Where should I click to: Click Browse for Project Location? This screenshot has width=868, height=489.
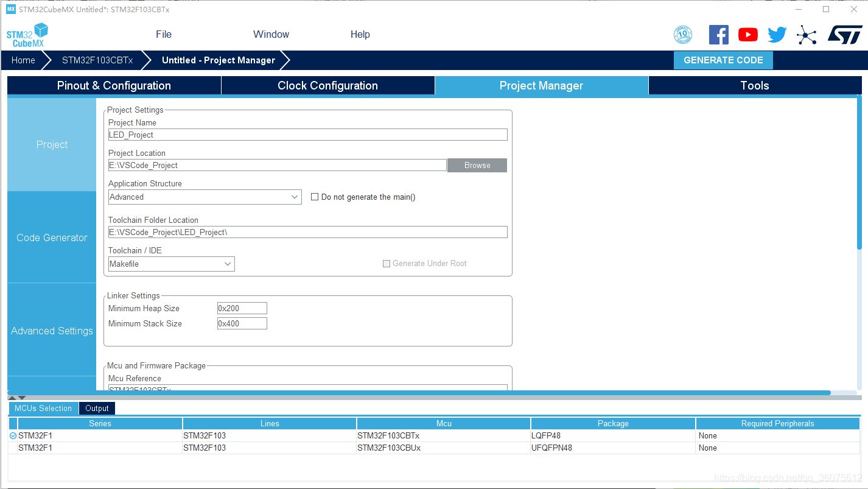pyautogui.click(x=477, y=165)
